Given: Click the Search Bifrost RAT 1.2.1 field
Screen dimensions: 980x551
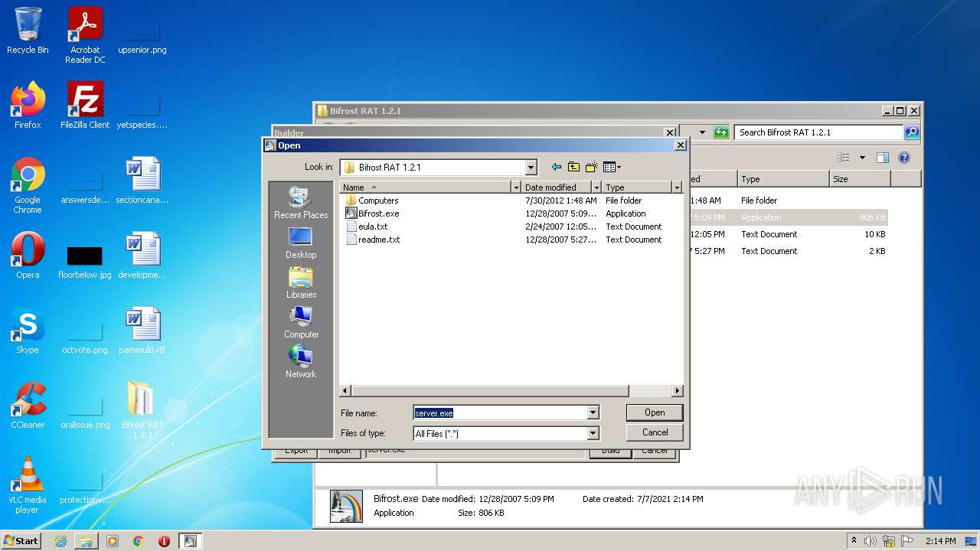Looking at the screenshot, I should point(818,132).
